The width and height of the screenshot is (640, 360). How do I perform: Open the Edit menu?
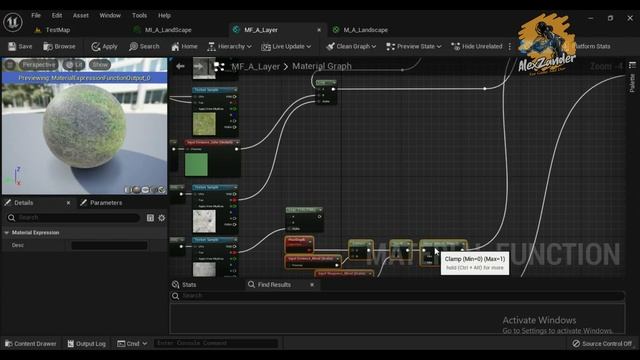(57, 16)
